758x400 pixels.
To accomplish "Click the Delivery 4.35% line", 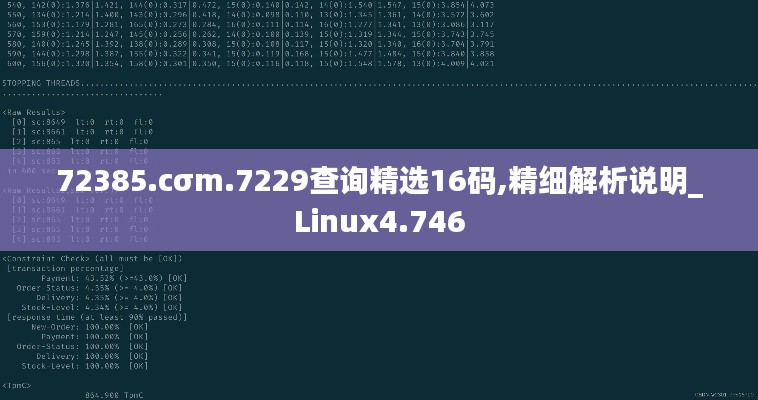I will [x=109, y=297].
